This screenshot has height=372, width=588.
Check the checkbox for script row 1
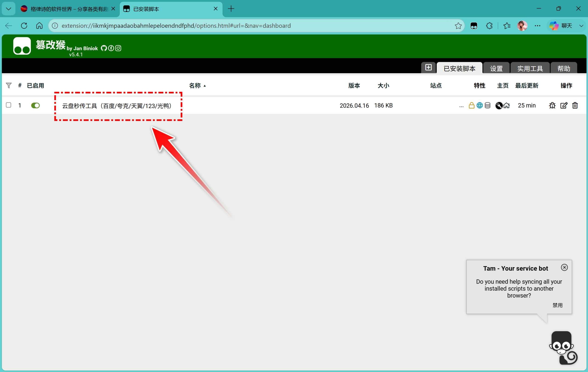click(8, 105)
